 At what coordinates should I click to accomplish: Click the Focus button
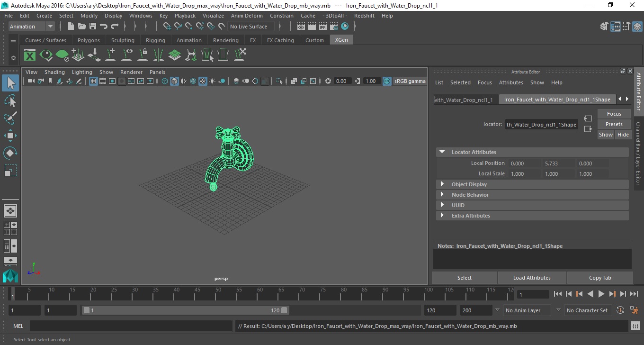tap(614, 114)
